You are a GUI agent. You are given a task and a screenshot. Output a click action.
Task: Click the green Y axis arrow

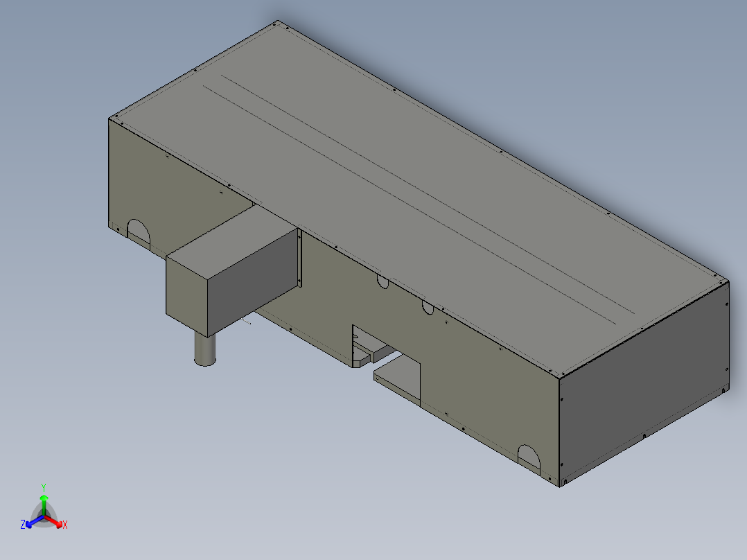pos(44,499)
